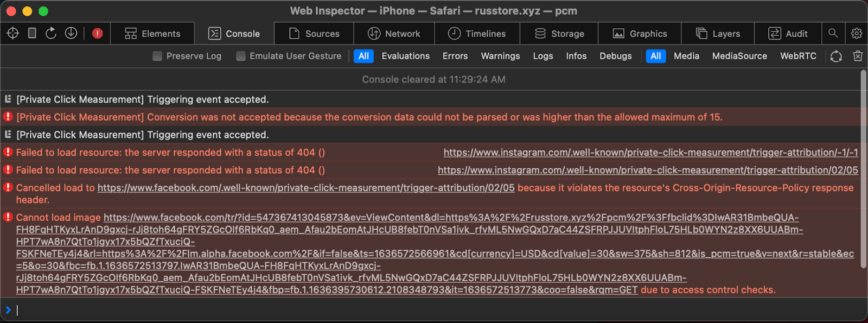Viewport: 868px width, 323px height.
Task: Switch to the Network tab
Action: (394, 34)
